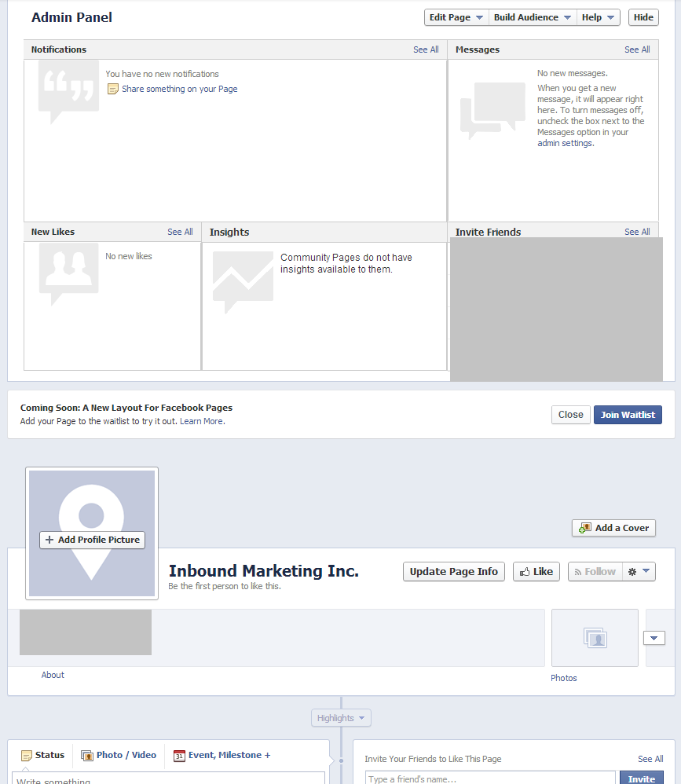Open the Highlights filter dropdown
This screenshot has height=784, width=681.
[x=341, y=718]
